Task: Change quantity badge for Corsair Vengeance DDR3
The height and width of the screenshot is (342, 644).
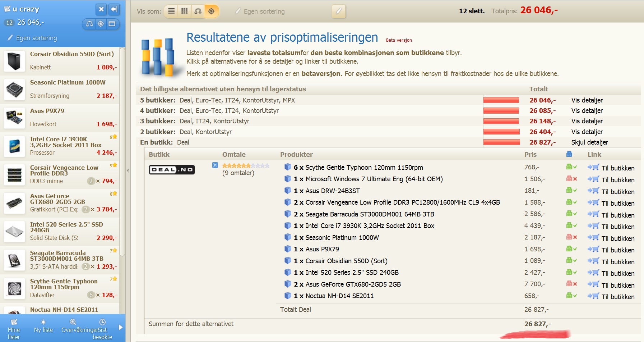Action: [x=91, y=181]
